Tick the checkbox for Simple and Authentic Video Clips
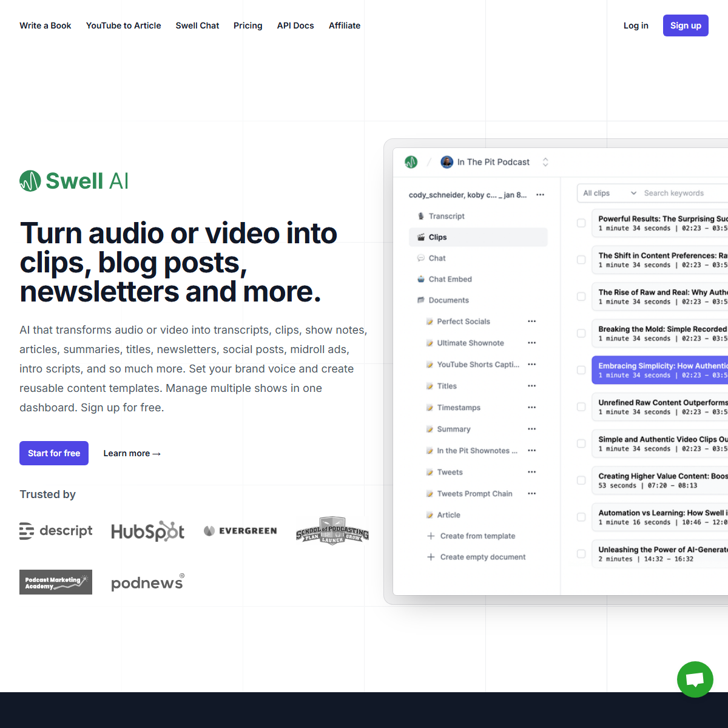The height and width of the screenshot is (728, 728). coord(581,443)
